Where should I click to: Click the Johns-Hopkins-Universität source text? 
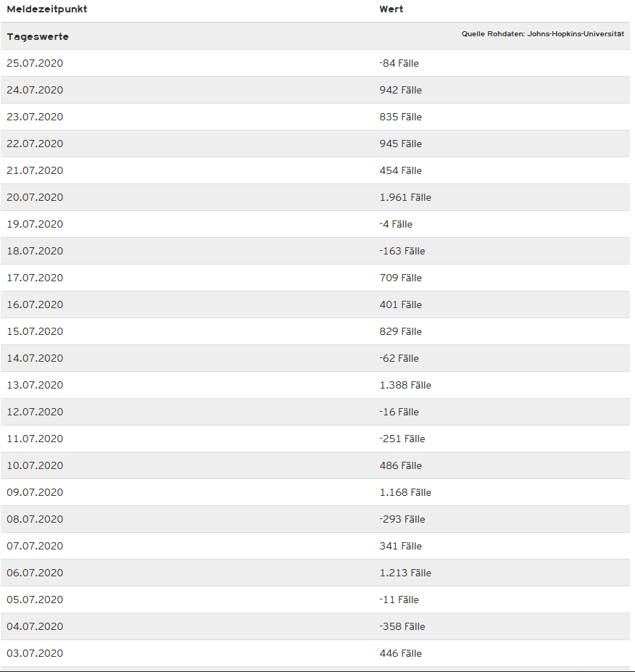pos(542,34)
